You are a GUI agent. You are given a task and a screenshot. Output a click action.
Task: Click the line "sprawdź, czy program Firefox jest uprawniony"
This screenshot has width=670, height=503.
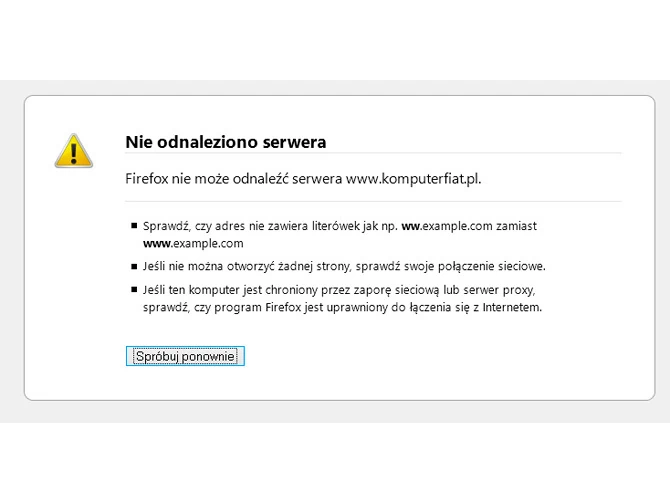coord(342,307)
